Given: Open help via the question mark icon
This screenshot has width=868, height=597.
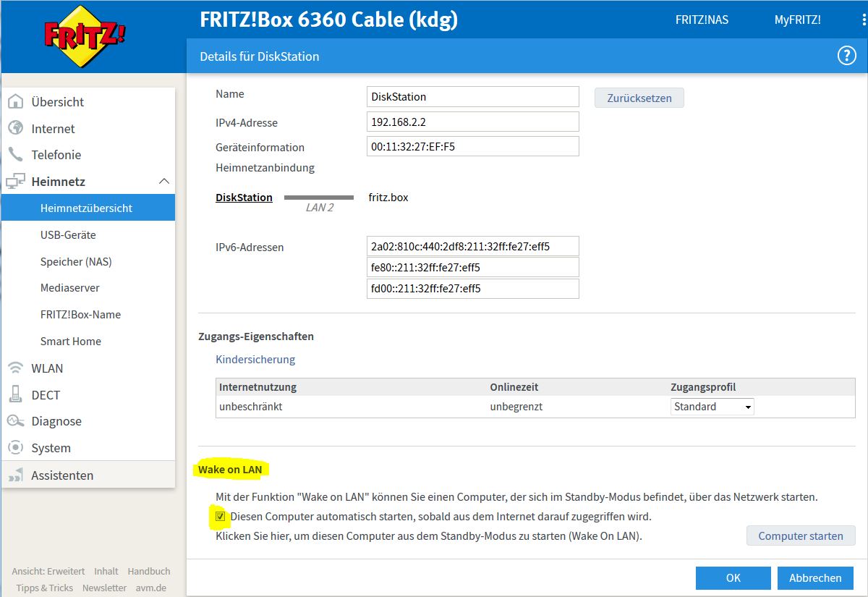Looking at the screenshot, I should click(846, 56).
